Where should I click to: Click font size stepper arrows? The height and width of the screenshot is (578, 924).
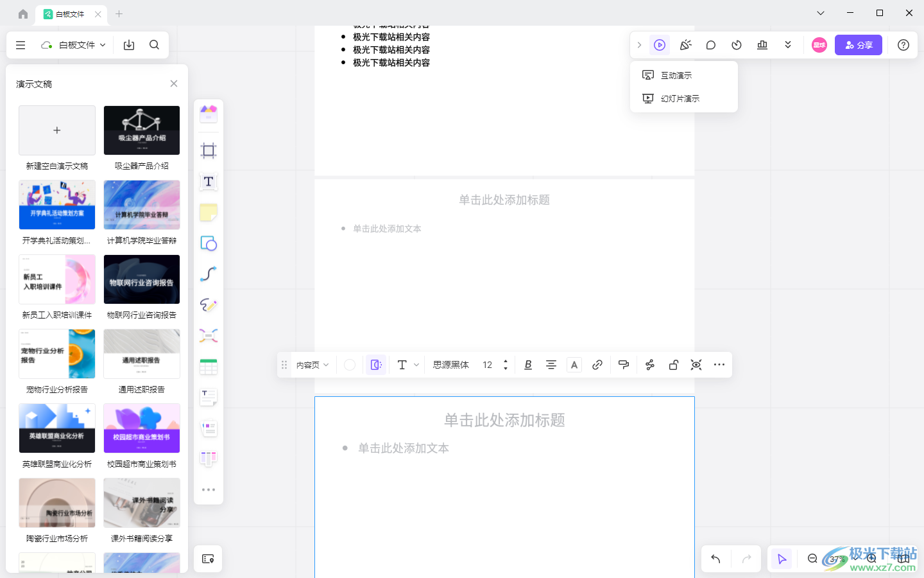point(506,365)
